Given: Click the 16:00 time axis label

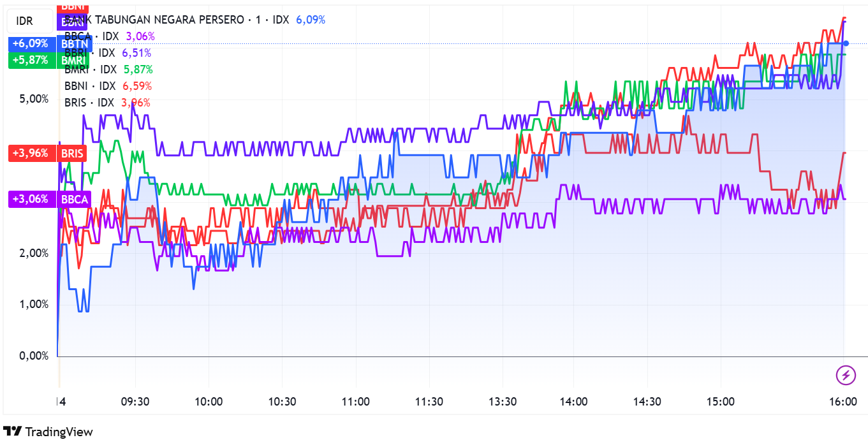Looking at the screenshot, I should 842,402.
